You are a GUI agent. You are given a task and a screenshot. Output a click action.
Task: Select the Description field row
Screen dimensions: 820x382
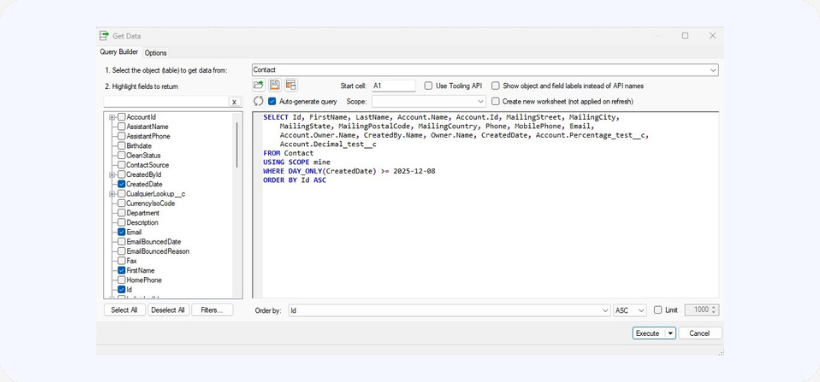coord(142,222)
